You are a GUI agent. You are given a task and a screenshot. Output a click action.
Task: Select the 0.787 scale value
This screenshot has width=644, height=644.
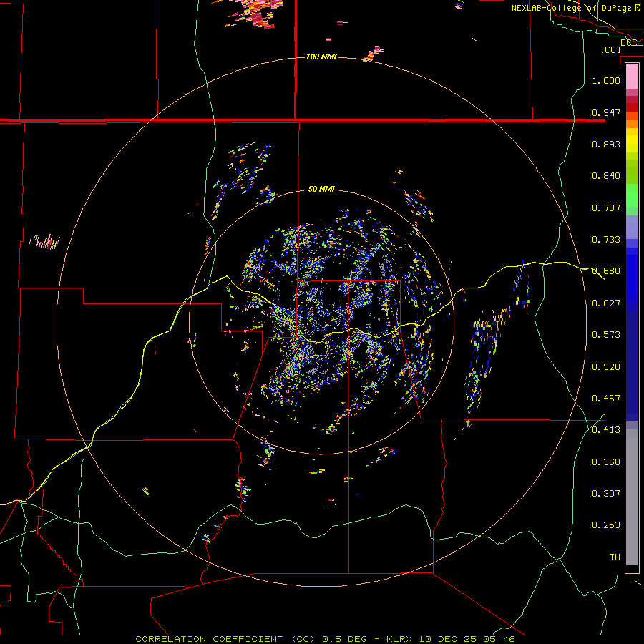606,208
